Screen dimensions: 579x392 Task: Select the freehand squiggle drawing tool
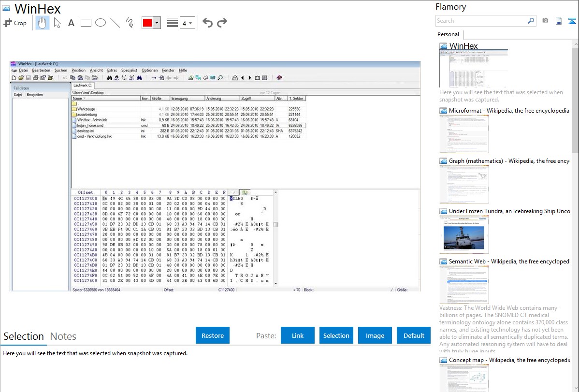click(x=130, y=23)
